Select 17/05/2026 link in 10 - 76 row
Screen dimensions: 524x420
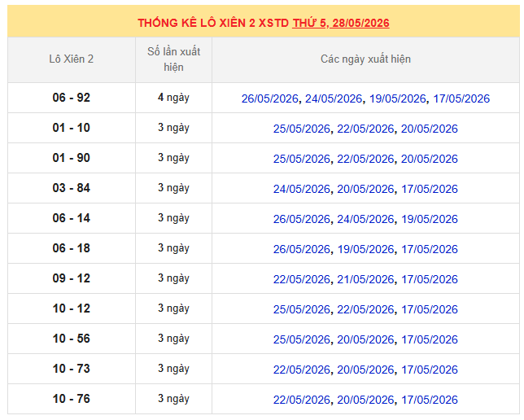tap(430, 400)
